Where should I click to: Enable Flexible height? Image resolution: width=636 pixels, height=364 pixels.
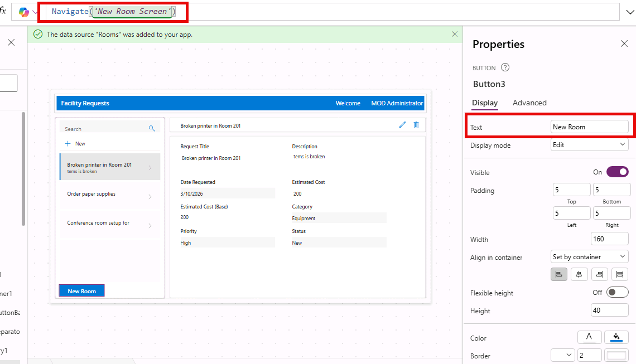point(617,292)
